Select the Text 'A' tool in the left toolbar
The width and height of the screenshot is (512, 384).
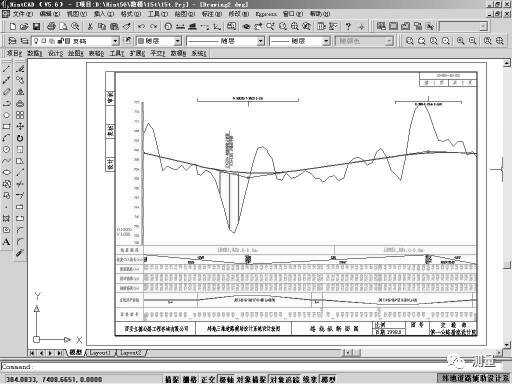(x=6, y=242)
